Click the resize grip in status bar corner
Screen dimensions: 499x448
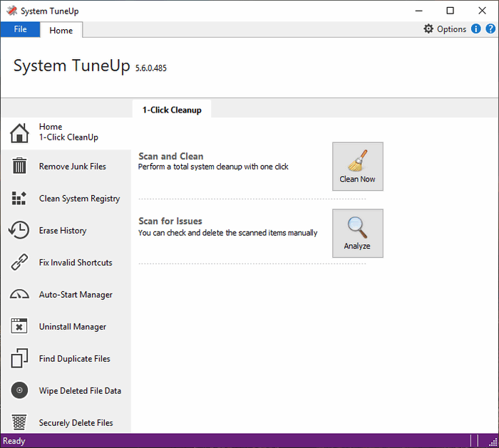(x=493, y=442)
